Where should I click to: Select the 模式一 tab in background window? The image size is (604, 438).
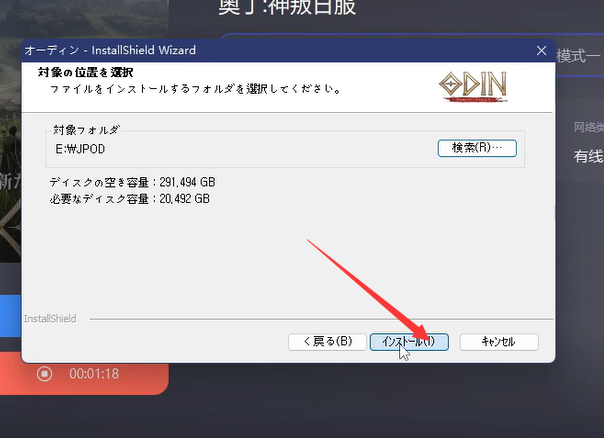click(579, 57)
